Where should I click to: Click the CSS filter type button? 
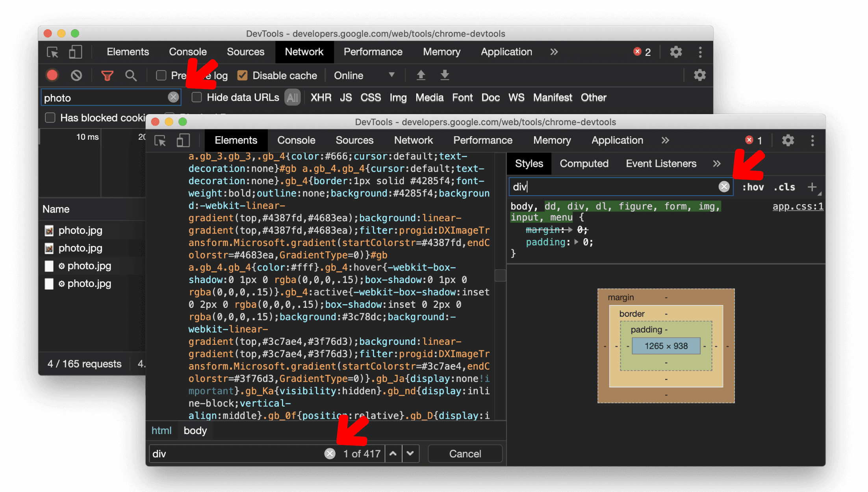(370, 97)
